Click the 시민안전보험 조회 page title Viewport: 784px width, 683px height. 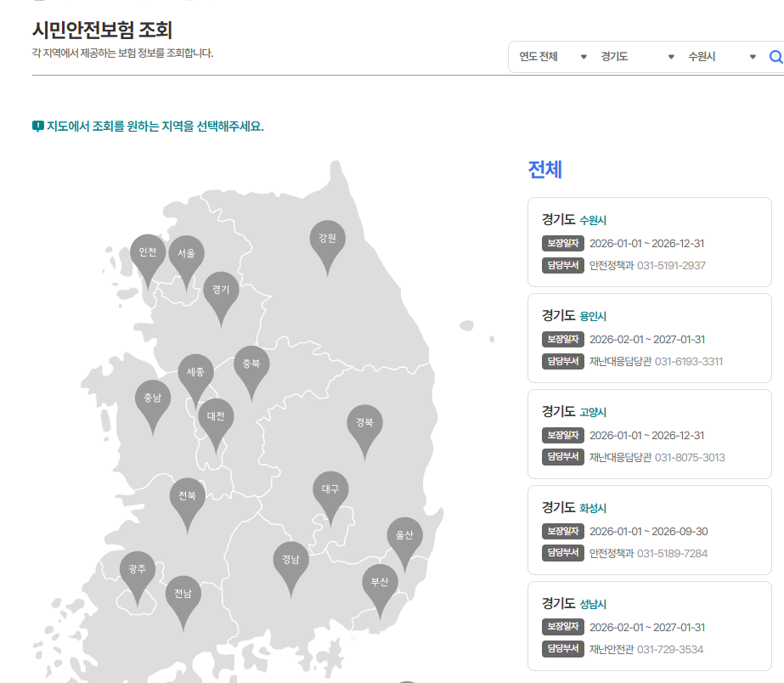point(103,30)
